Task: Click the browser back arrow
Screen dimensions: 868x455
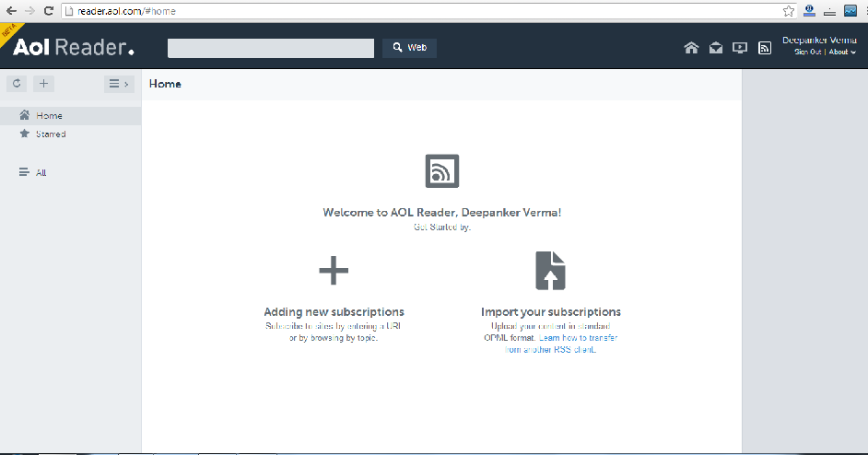Action: tap(11, 10)
